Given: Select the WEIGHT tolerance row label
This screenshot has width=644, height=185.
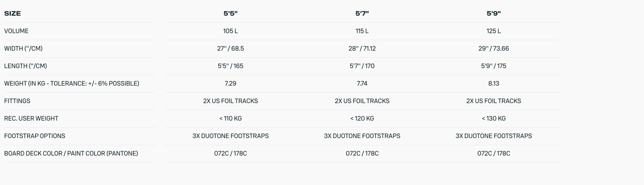Looking at the screenshot, I should coord(72,83).
